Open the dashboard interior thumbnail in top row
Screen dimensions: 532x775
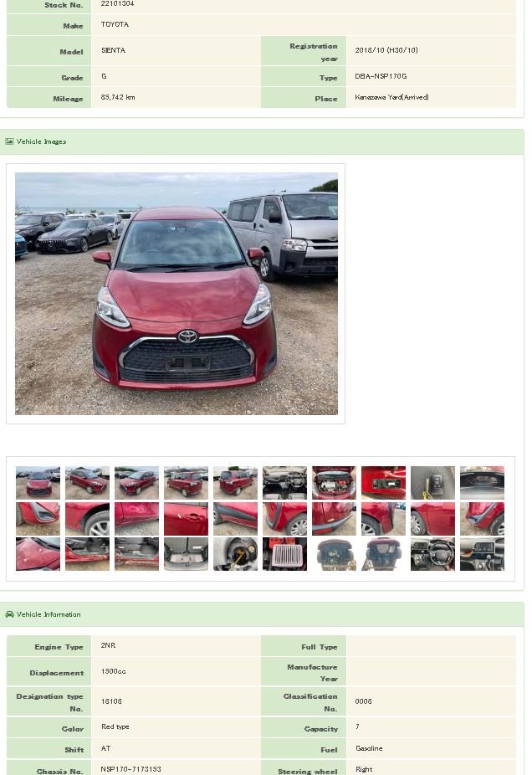click(284, 482)
